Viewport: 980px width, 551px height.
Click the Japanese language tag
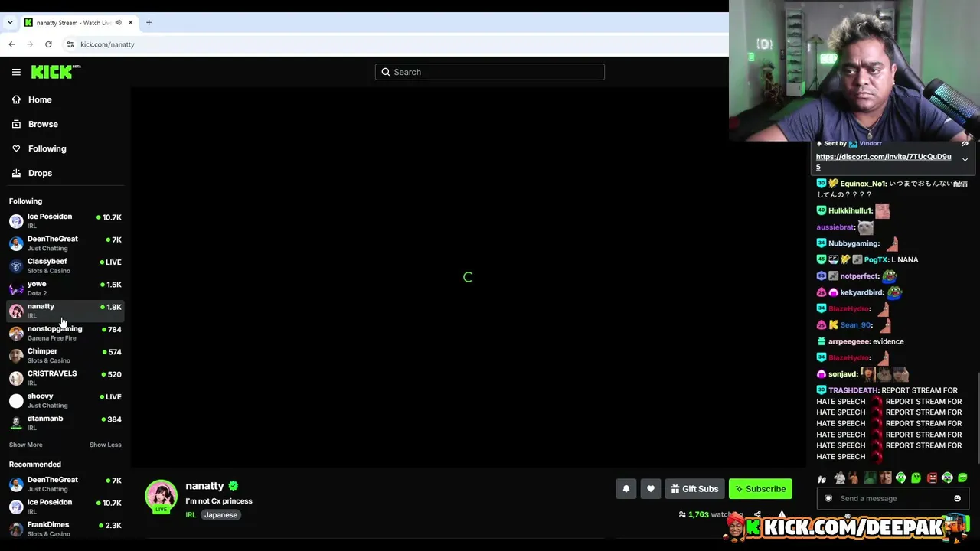(220, 515)
